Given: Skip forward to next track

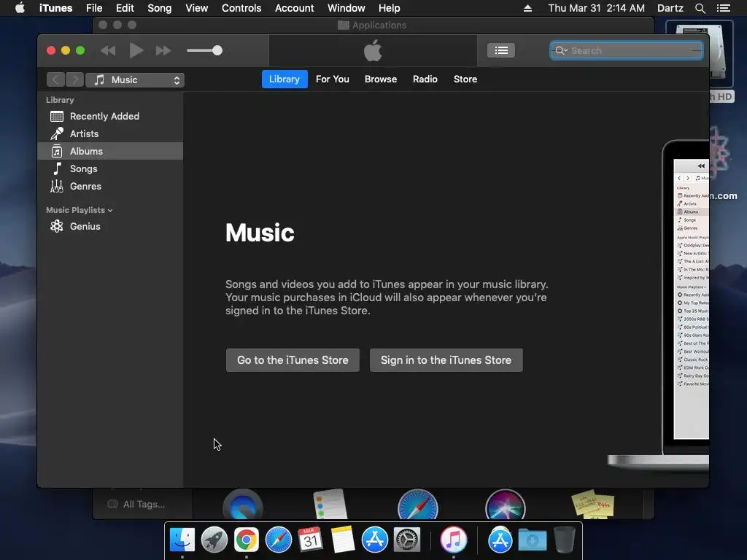Looking at the screenshot, I should [x=163, y=50].
